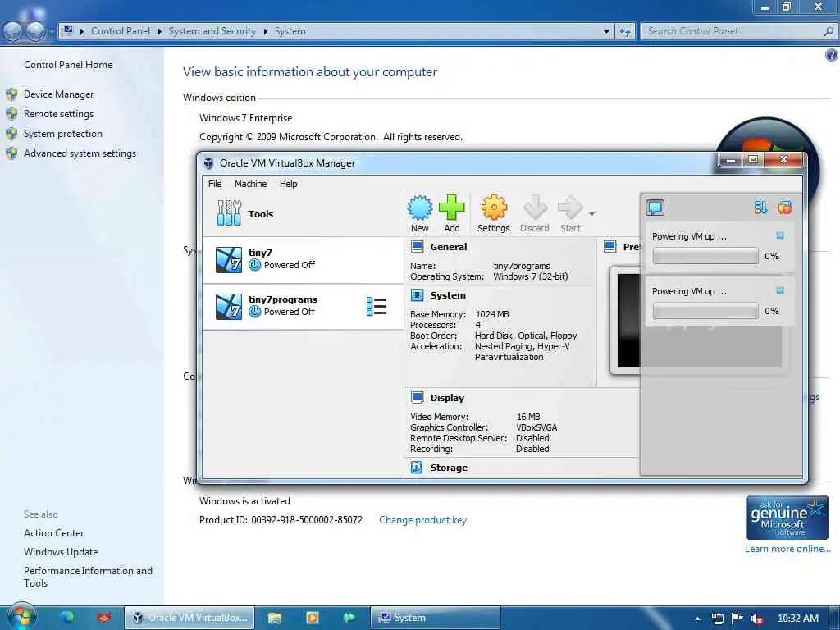Open Edge browser from taskbar
Image resolution: width=840 pixels, height=630 pixels.
(x=67, y=618)
